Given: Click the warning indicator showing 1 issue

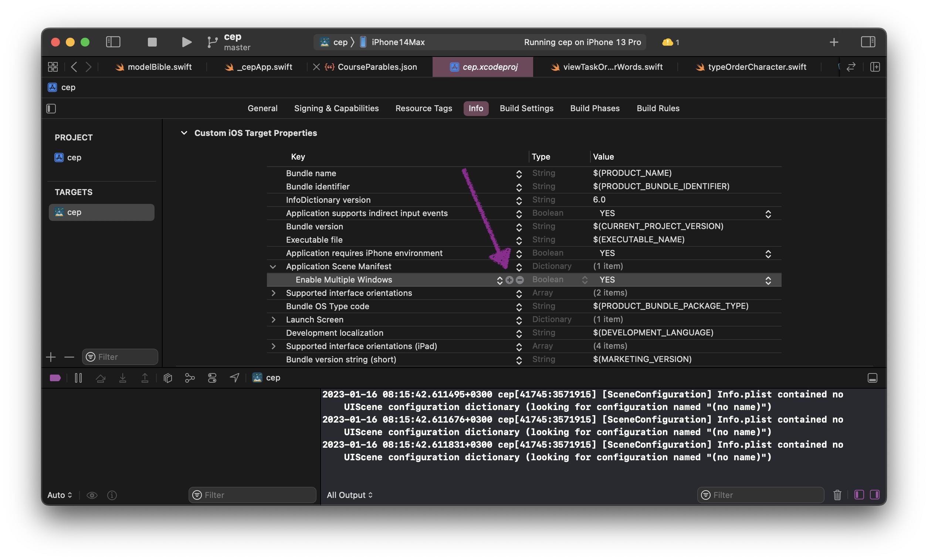Looking at the screenshot, I should coord(671,42).
